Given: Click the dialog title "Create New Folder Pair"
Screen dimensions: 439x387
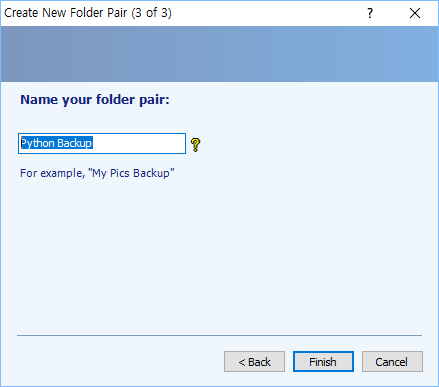Looking at the screenshot, I should [x=66, y=13].
